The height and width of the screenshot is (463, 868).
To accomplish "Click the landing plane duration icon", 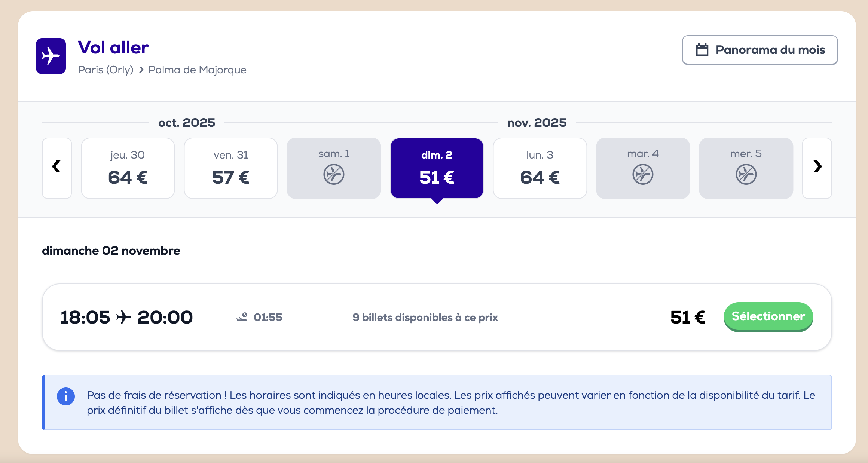I will tap(242, 317).
